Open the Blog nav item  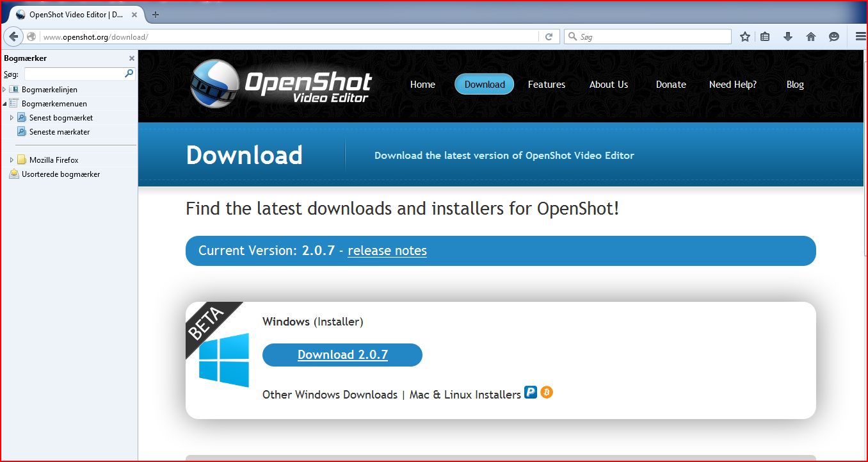point(795,85)
